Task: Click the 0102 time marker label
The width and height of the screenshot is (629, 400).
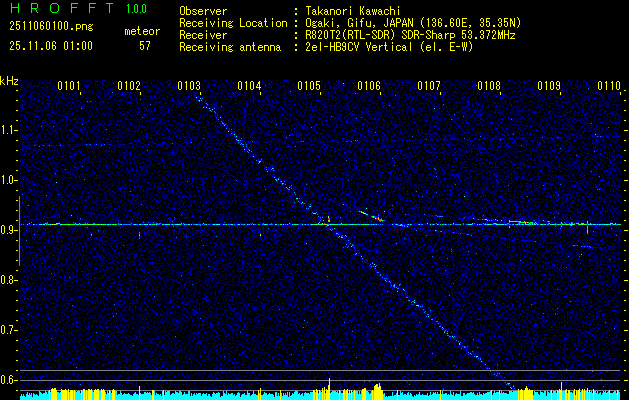Action: (x=129, y=86)
